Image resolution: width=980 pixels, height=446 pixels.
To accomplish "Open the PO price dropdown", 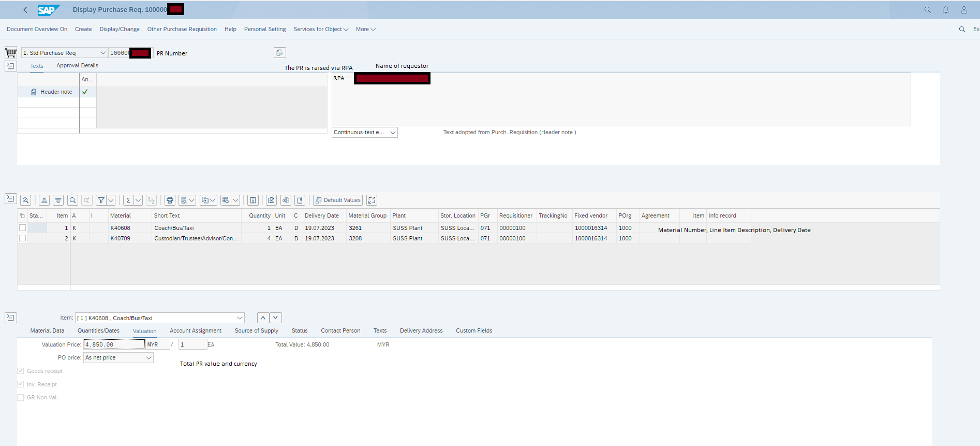I will click(149, 358).
